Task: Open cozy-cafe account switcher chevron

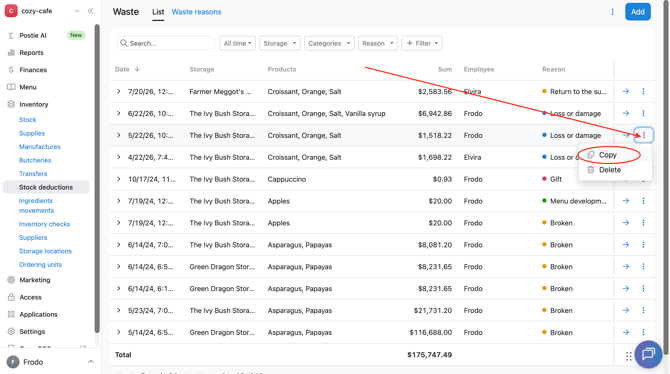Action: pyautogui.click(x=77, y=11)
